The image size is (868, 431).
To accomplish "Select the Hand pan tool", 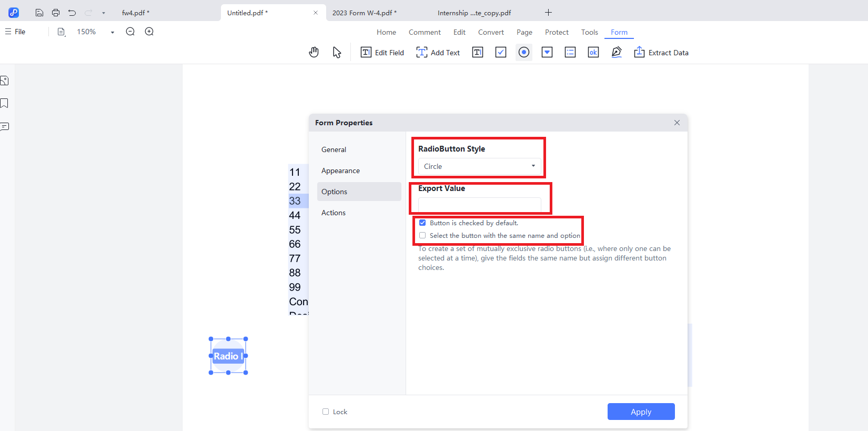I will [x=314, y=52].
